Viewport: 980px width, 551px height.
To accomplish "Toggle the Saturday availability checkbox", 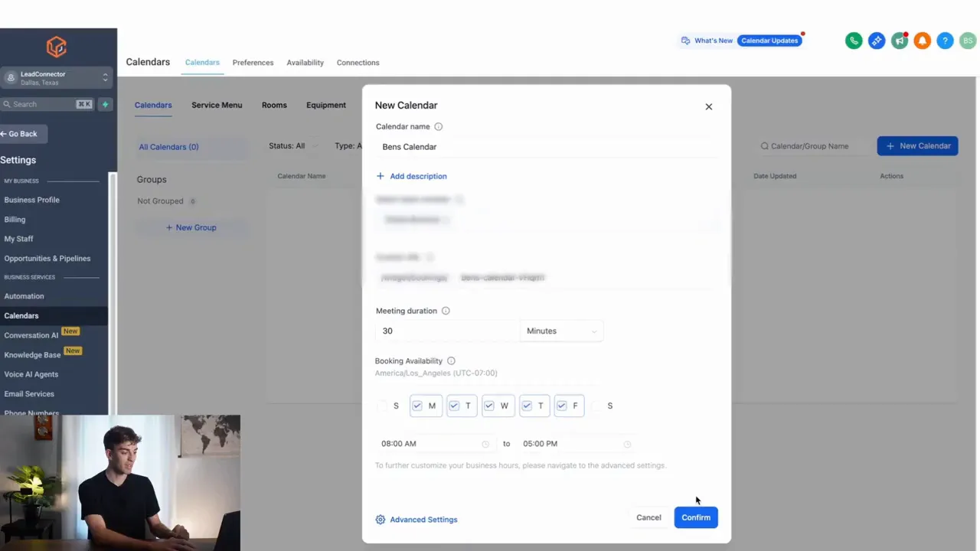I will pos(596,406).
